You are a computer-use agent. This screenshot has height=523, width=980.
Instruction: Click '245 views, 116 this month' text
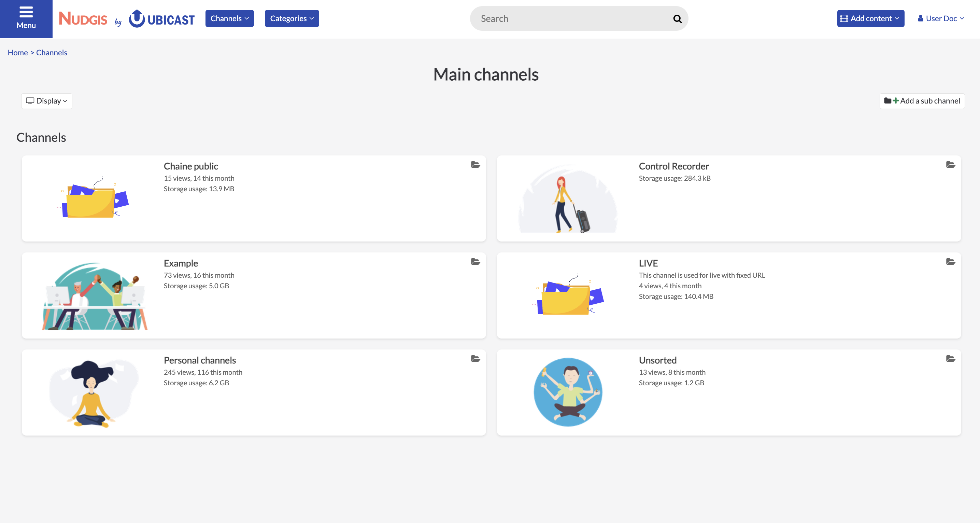(x=203, y=372)
